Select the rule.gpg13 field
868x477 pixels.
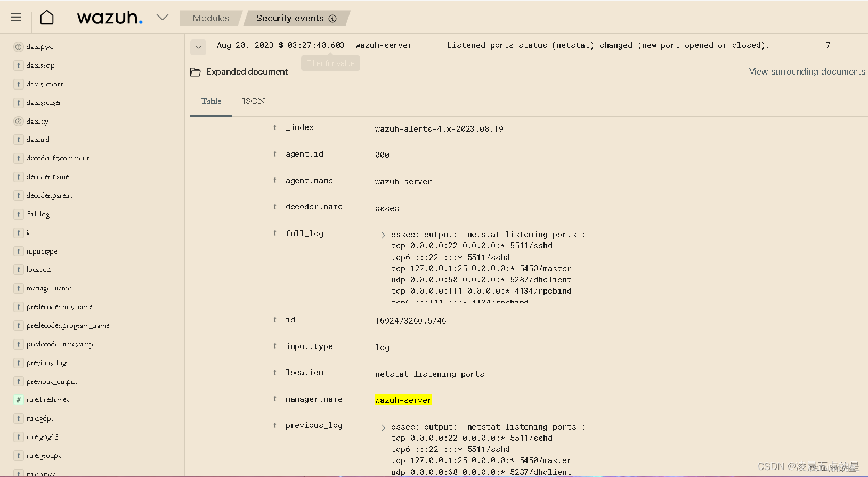click(43, 437)
